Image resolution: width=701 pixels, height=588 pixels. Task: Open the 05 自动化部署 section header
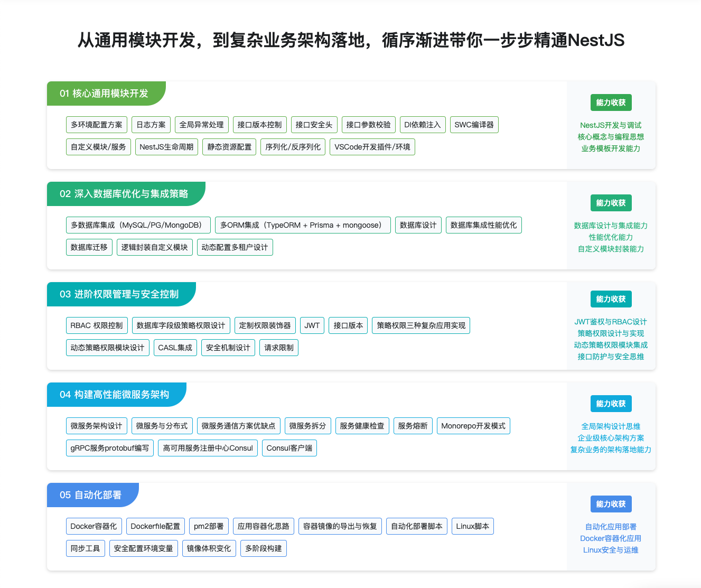click(x=91, y=495)
